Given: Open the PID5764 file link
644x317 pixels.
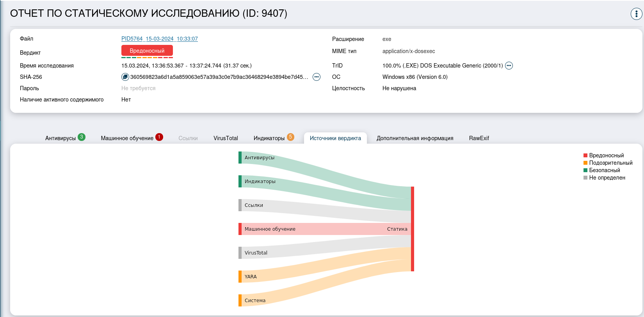Looking at the screenshot, I should coord(159,39).
